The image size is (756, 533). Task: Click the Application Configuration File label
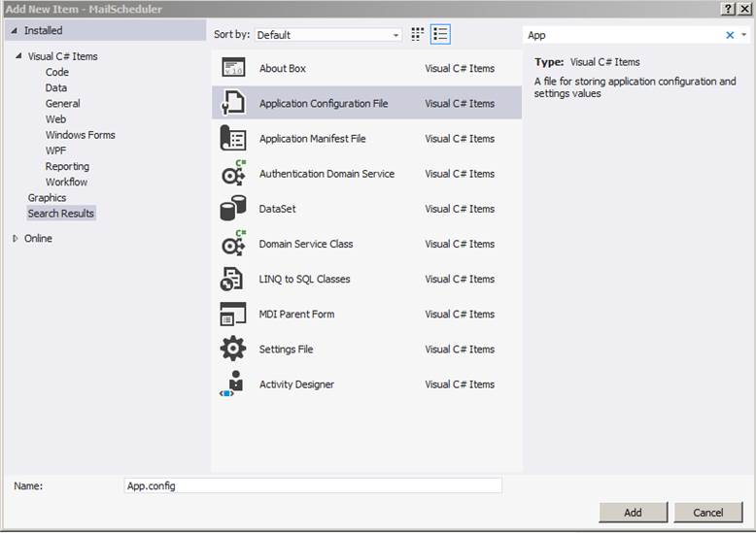point(324,104)
